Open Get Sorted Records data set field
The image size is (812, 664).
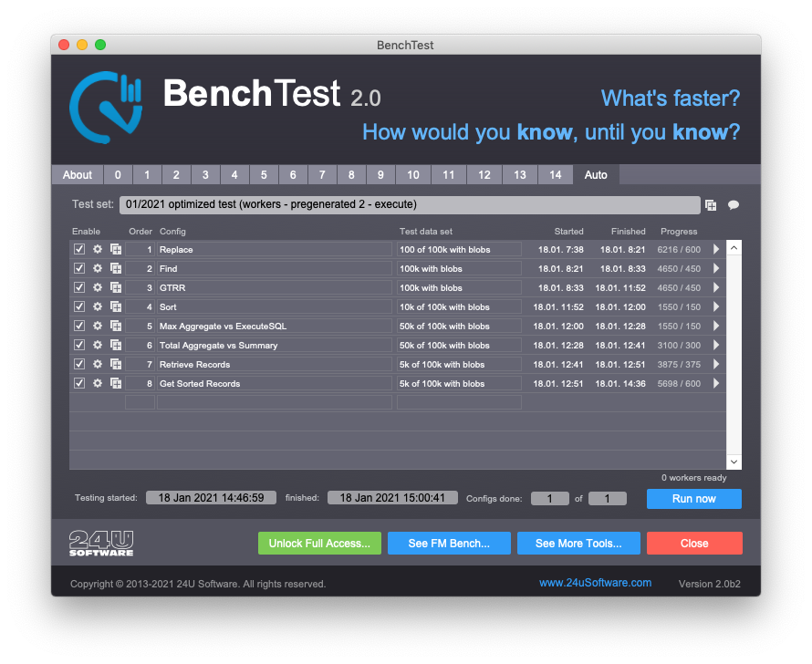[459, 383]
